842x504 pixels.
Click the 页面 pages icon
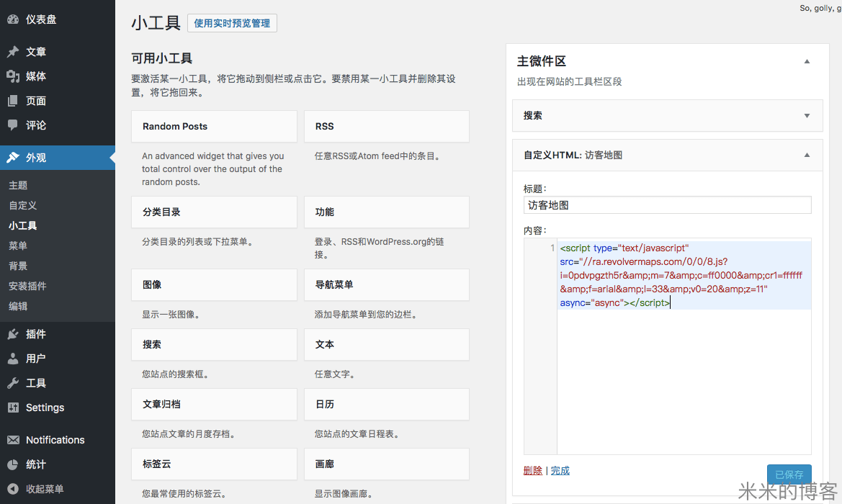click(13, 100)
